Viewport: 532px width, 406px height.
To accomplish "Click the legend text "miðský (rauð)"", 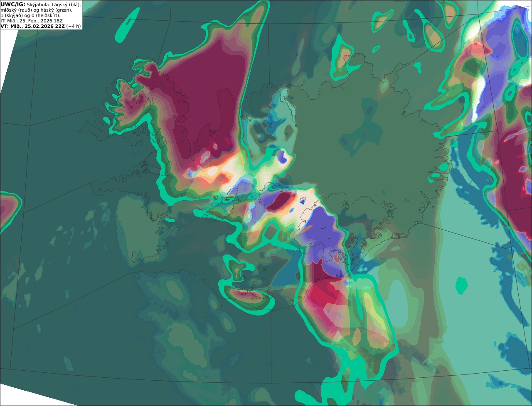I will (x=16, y=10).
